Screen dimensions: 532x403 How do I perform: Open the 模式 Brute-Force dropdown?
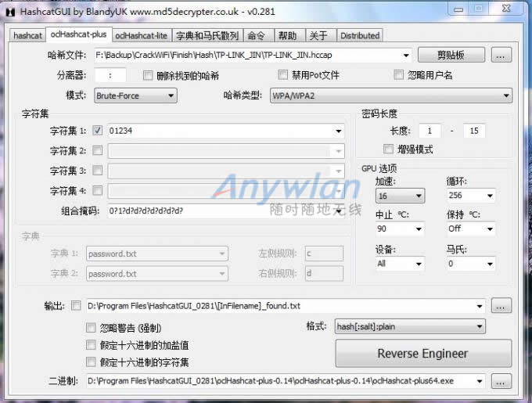click(135, 95)
